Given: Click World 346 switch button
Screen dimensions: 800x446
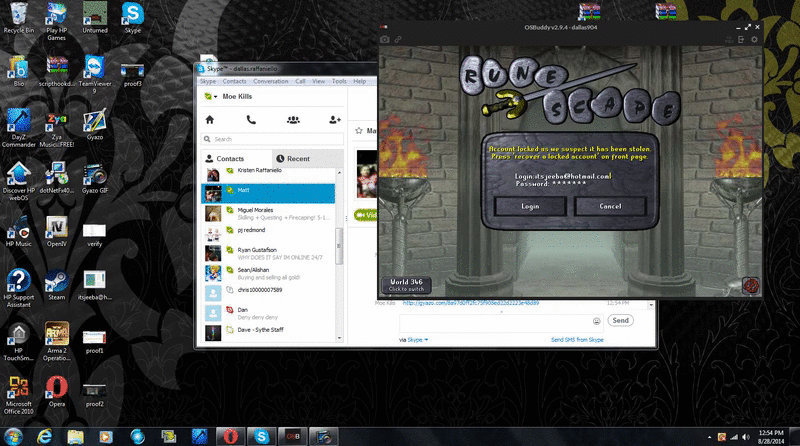Looking at the screenshot, I should click(x=407, y=285).
